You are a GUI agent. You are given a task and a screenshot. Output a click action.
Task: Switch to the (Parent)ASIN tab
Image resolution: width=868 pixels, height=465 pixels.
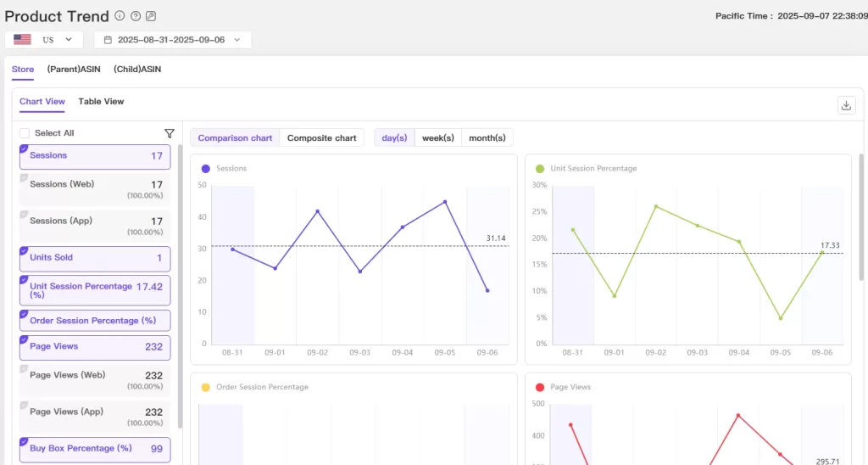tap(74, 70)
